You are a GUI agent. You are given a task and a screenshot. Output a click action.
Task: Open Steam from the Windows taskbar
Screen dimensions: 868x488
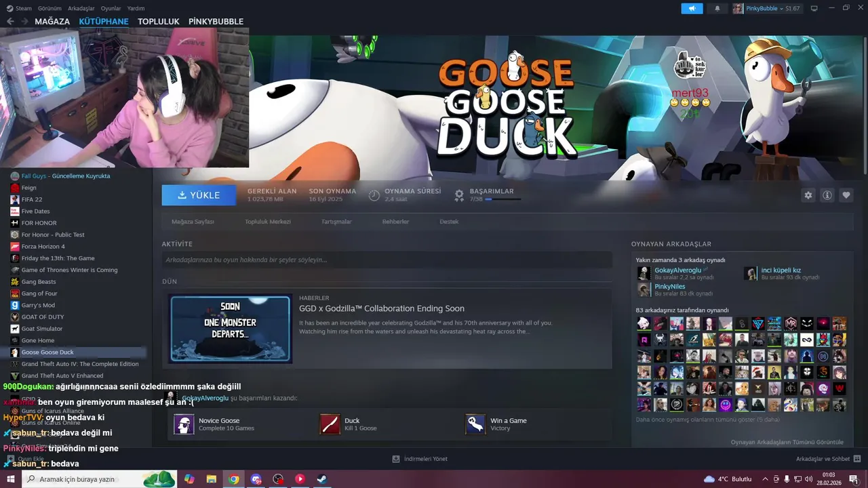pos(321,479)
